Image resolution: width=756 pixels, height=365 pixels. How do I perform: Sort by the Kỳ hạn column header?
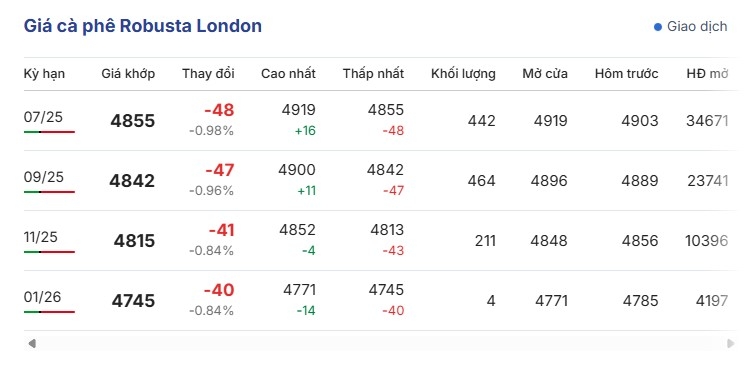[44, 74]
